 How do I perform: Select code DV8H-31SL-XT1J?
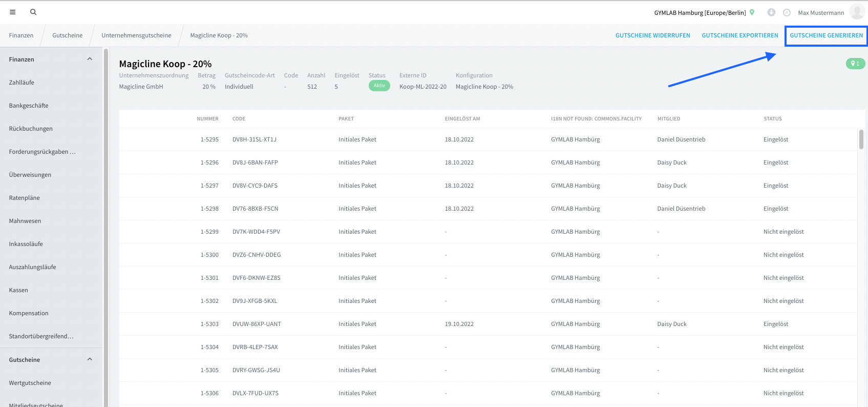pyautogui.click(x=255, y=139)
